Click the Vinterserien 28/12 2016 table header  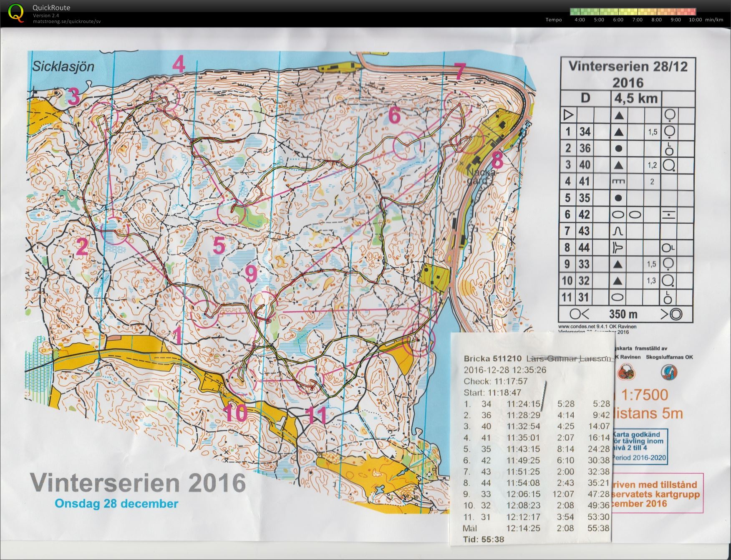(x=628, y=74)
